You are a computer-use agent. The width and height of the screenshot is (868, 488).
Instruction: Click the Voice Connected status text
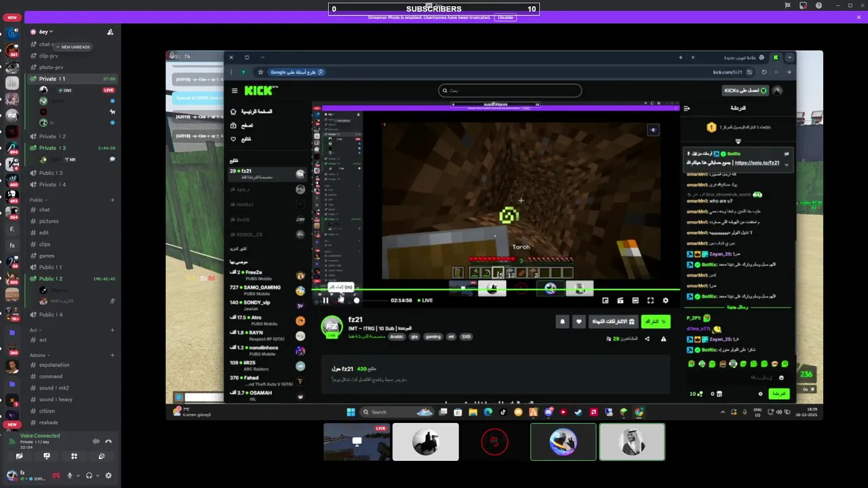coord(40,436)
